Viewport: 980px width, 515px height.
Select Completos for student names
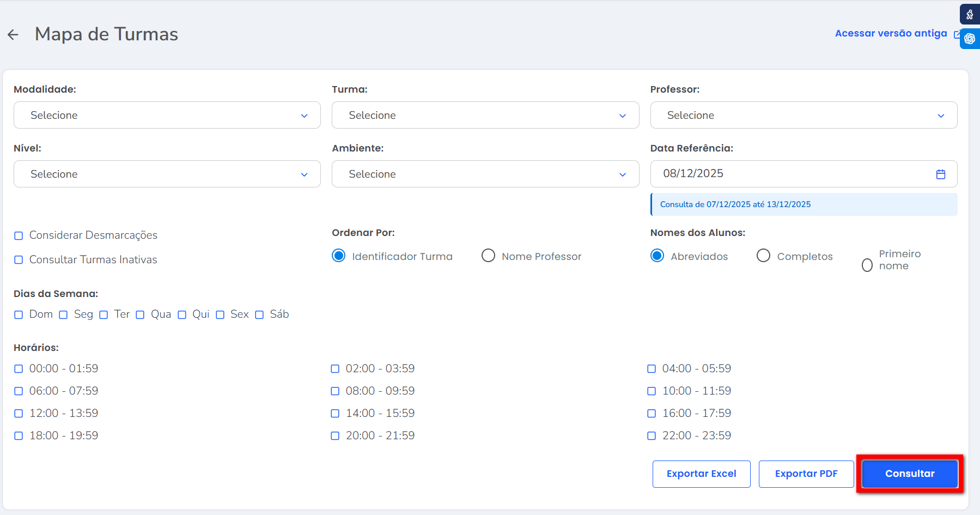[763, 256]
